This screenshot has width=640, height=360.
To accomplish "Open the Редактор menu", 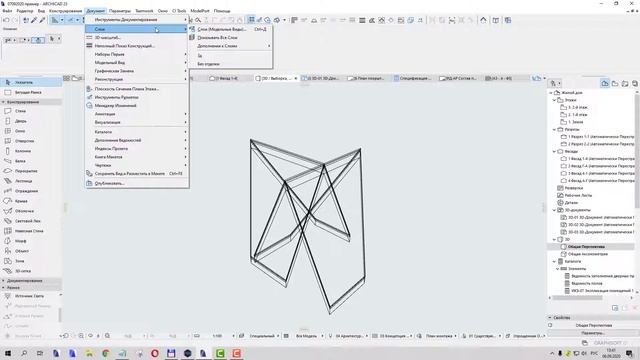I will 24,11.
